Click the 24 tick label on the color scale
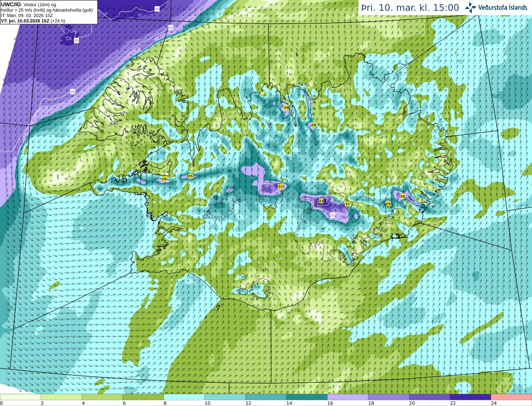Image resolution: width=532 pixels, height=406 pixels. click(x=494, y=403)
